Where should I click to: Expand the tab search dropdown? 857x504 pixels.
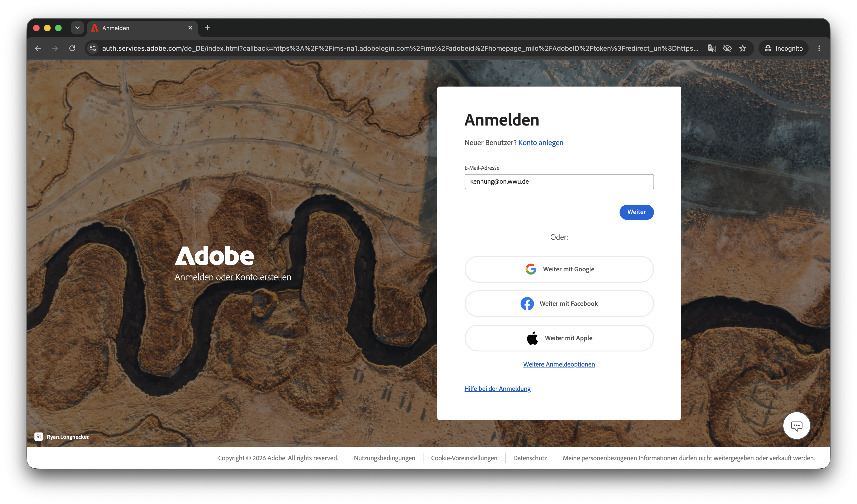(77, 28)
